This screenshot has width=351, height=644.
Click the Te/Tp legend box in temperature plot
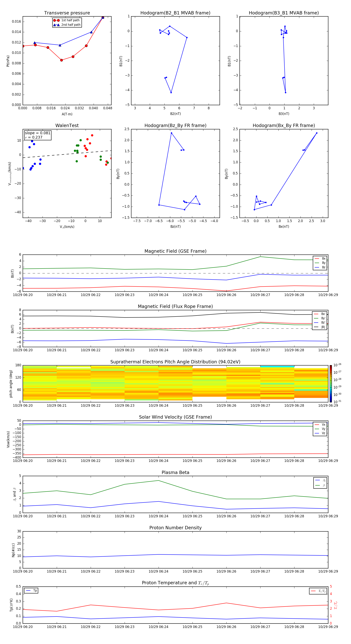tap(318, 591)
